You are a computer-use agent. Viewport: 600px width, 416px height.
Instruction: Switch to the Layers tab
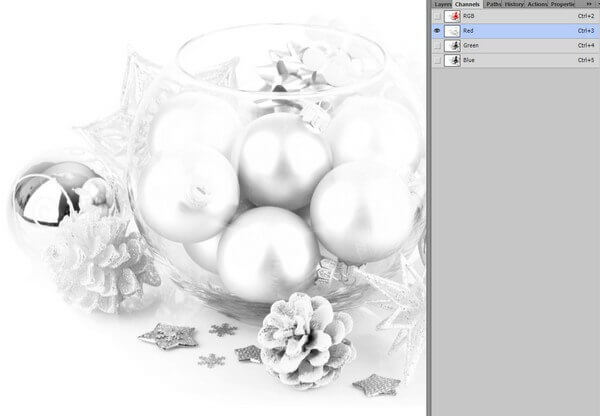coord(442,4)
